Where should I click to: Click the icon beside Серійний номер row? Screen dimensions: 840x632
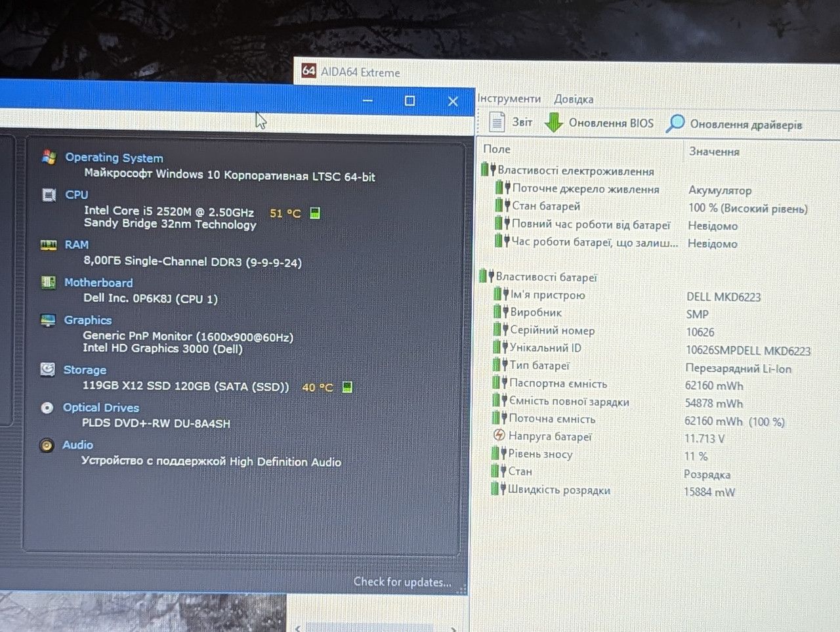click(501, 329)
